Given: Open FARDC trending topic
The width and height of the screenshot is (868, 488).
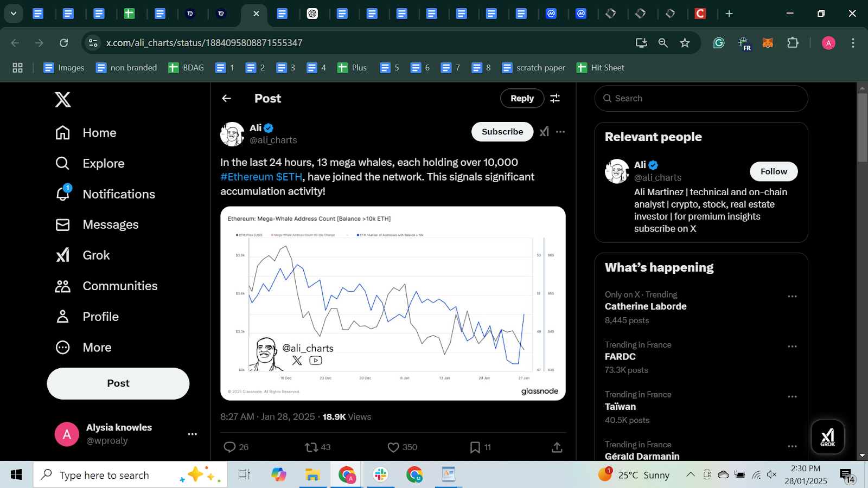Looking at the screenshot, I should click(x=620, y=357).
